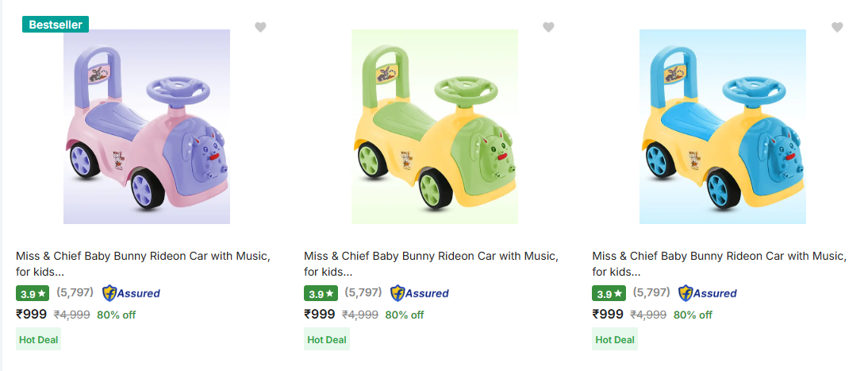Click Hot Deal tag under first product

point(38,339)
